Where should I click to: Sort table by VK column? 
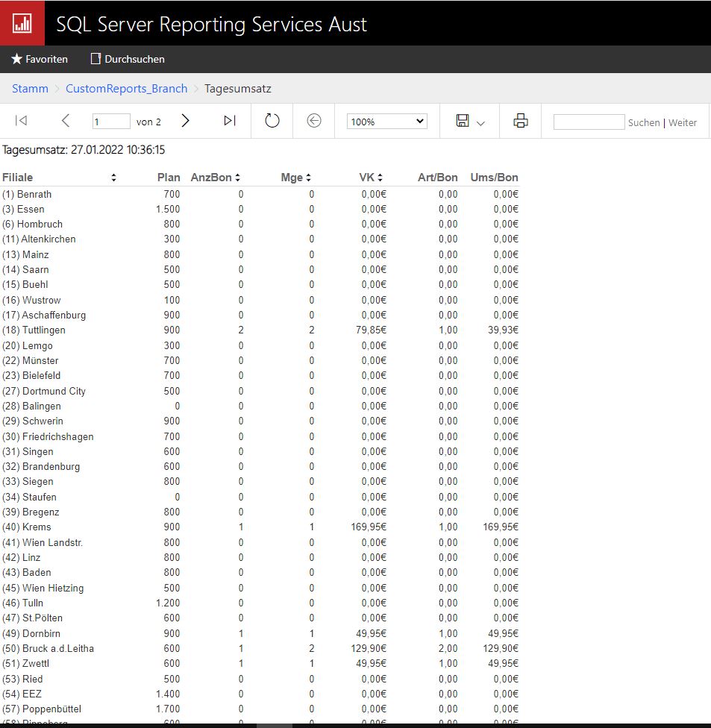pos(380,178)
